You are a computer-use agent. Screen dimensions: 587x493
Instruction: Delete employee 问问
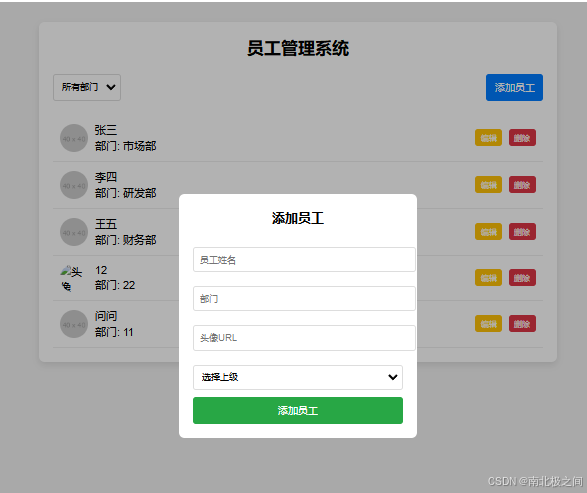522,324
